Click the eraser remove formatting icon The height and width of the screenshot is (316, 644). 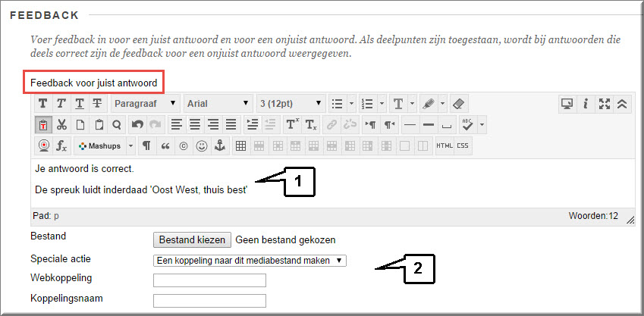click(459, 104)
